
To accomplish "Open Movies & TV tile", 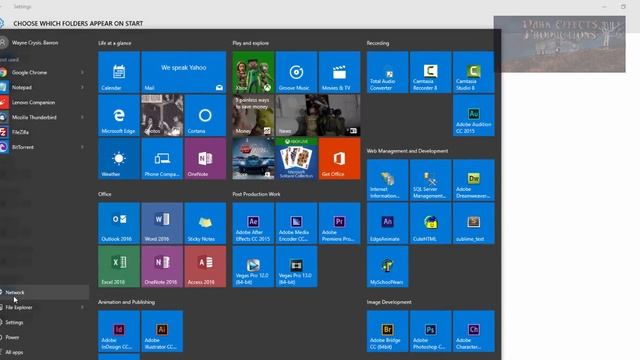I will point(340,72).
